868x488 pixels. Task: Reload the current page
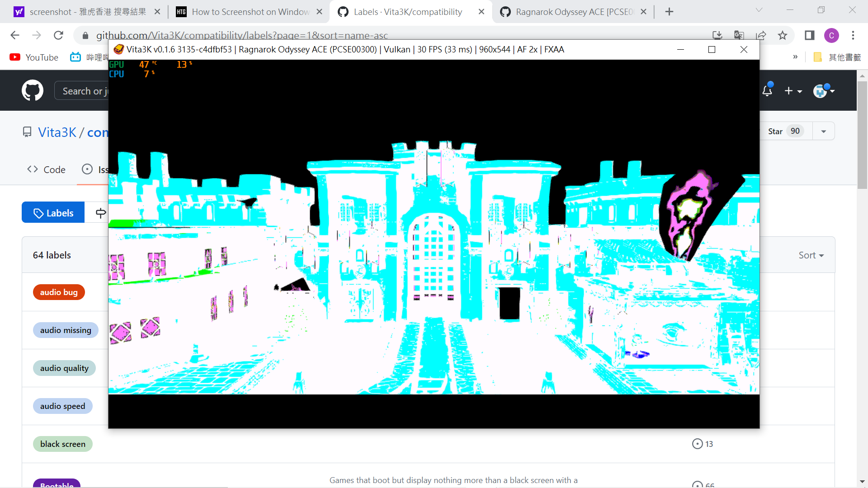pos(58,35)
